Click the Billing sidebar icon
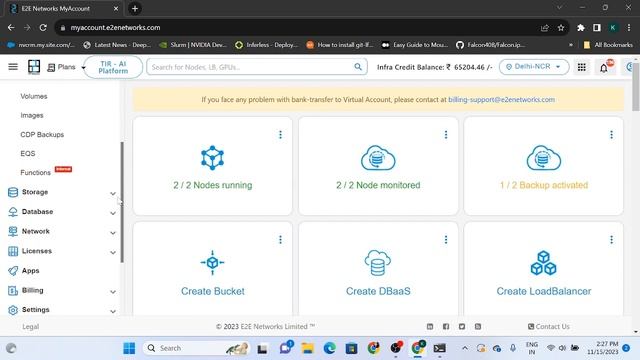 (x=13, y=291)
